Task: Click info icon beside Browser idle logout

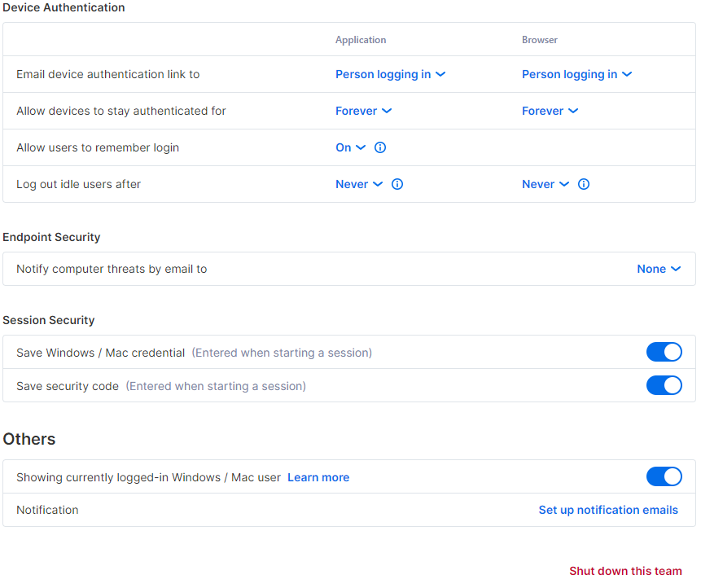Action: point(584,184)
